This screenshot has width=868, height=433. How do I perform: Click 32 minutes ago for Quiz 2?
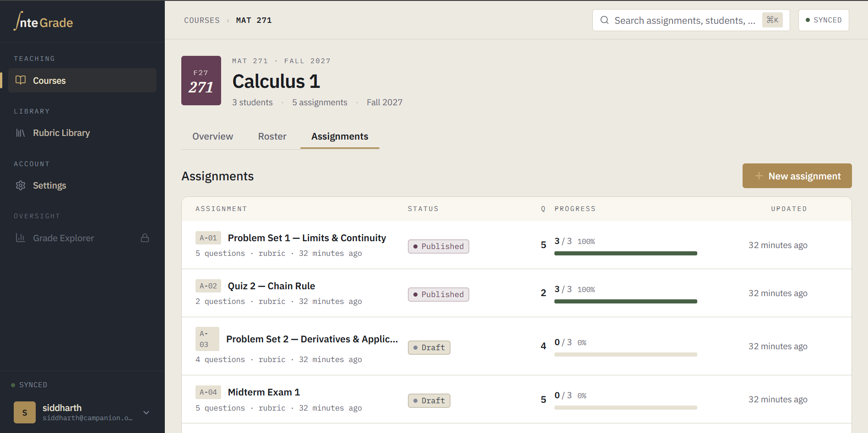click(778, 293)
